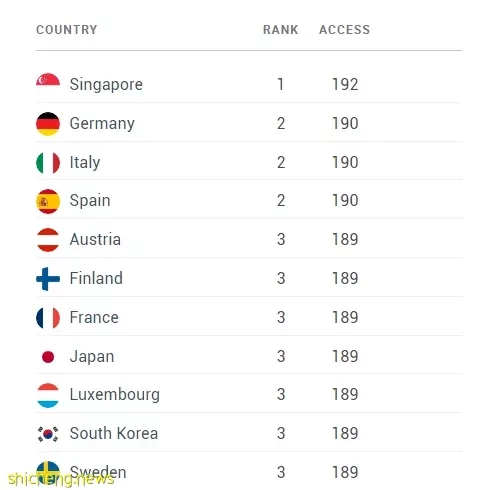The width and height of the screenshot is (489, 490).
Task: Click the Sweden country name
Action: point(98,472)
